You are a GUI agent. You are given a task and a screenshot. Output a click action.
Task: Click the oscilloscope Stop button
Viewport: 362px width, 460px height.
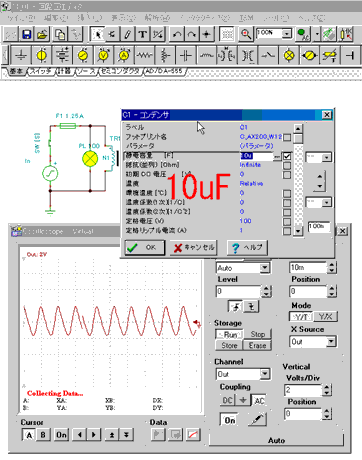click(x=258, y=334)
